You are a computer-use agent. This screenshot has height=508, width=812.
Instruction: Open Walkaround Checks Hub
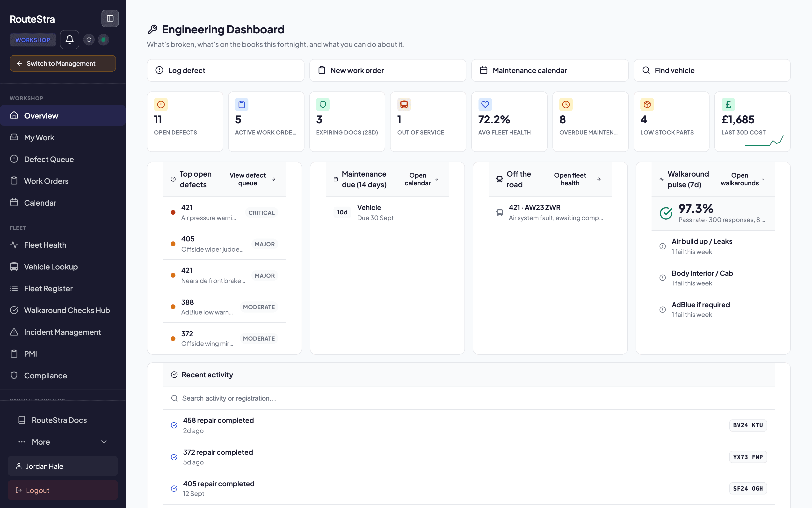pyautogui.click(x=63, y=310)
